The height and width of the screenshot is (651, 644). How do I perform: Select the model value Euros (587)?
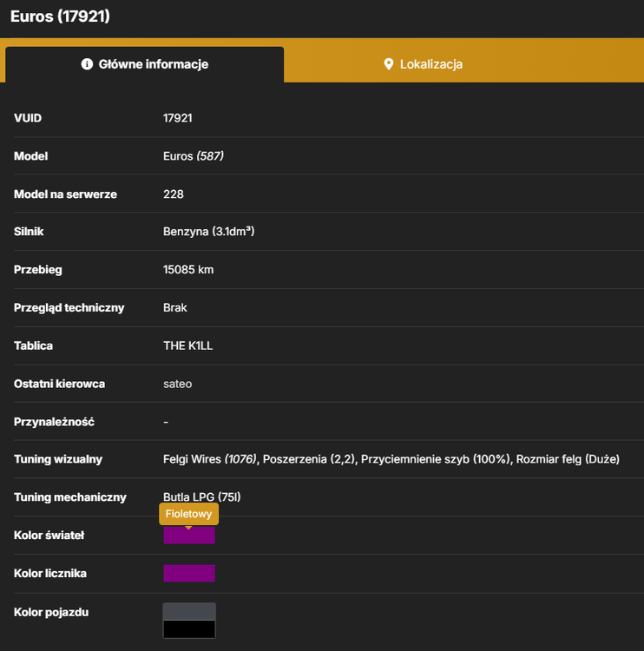pyautogui.click(x=194, y=156)
